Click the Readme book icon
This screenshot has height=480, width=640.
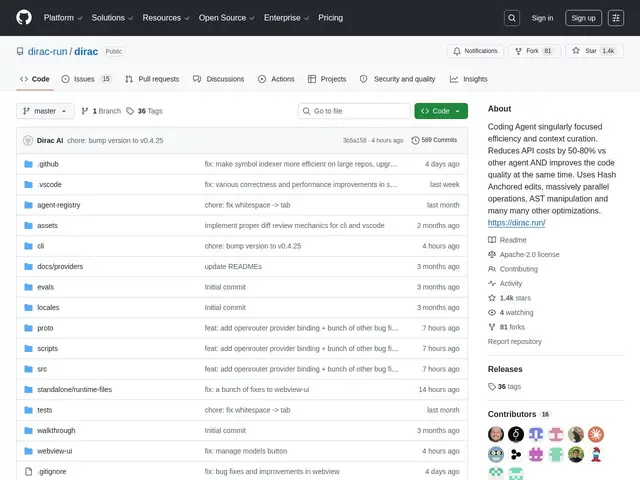pyautogui.click(x=492, y=240)
